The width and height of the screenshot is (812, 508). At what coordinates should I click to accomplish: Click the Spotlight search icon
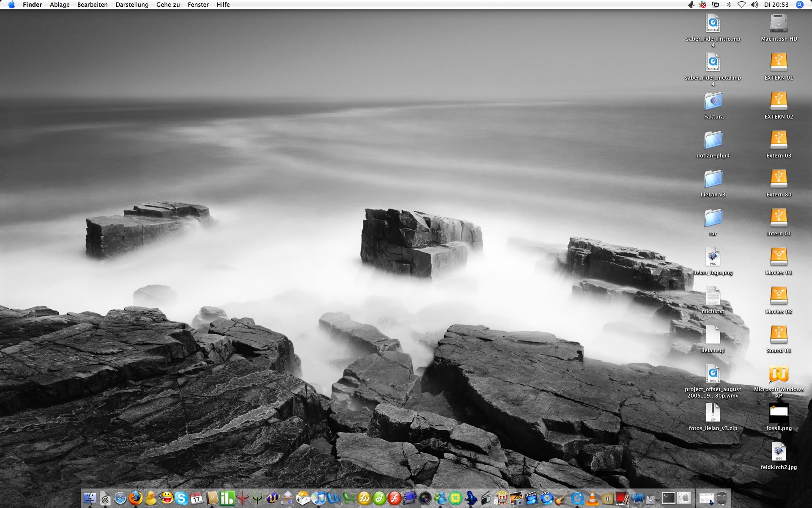coord(799,5)
